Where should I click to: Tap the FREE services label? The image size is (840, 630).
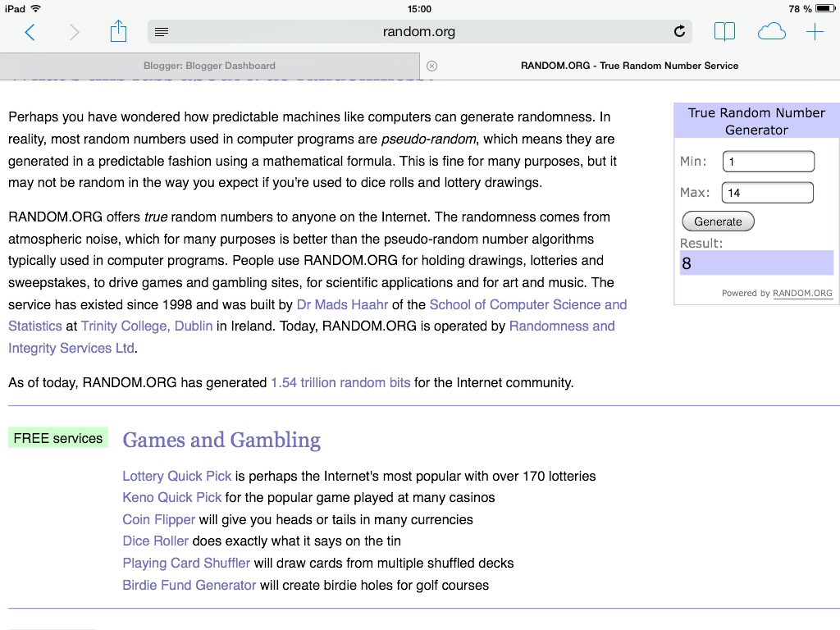tap(58, 438)
